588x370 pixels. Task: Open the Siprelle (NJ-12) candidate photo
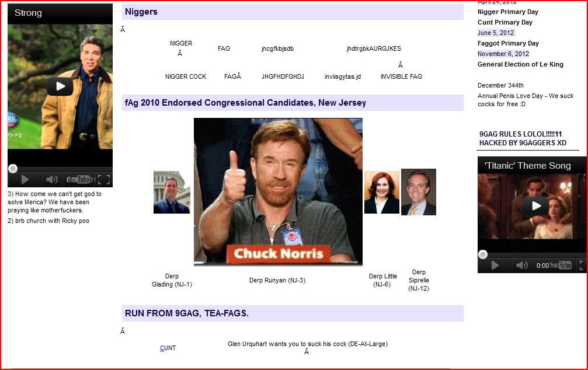[419, 192]
